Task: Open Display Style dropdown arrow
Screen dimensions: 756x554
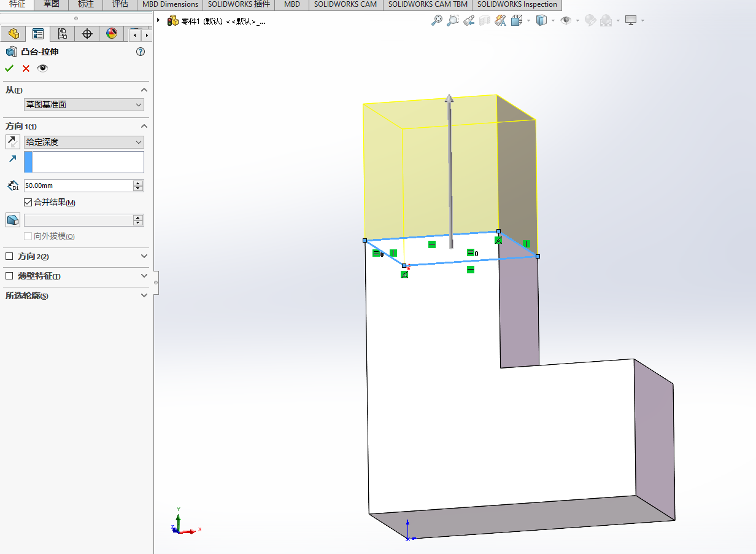Action: point(553,21)
